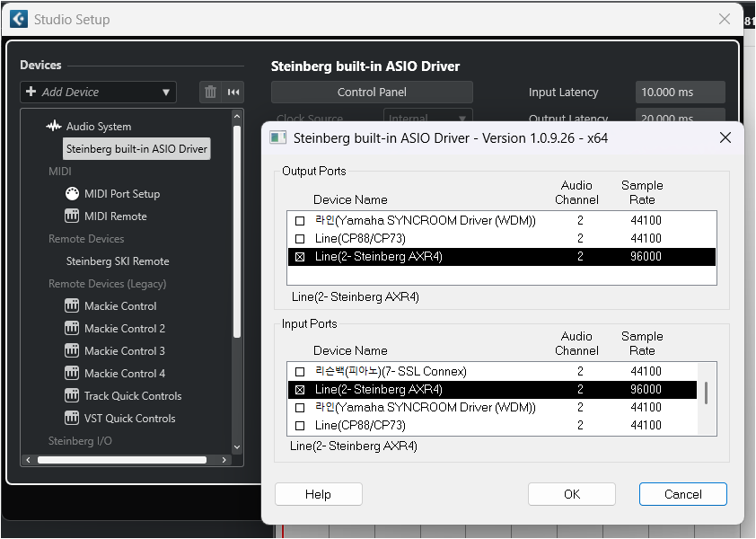
Task: Open the Clock Source dropdown
Action: click(x=428, y=118)
